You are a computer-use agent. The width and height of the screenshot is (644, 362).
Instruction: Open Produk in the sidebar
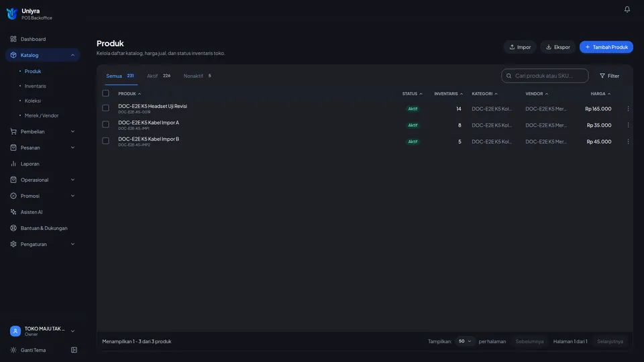pos(32,71)
